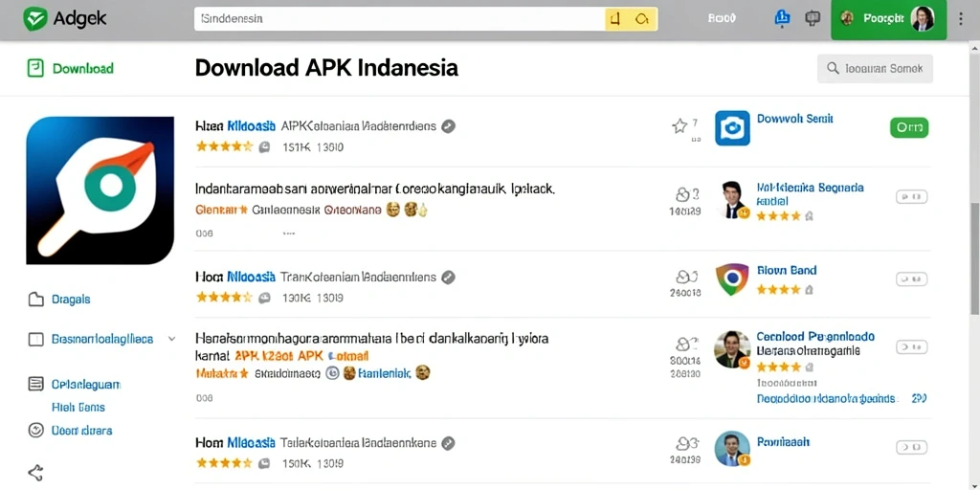Click verified badge on first Hlen Mldoasla row
The width and height of the screenshot is (980, 490).
click(448, 126)
